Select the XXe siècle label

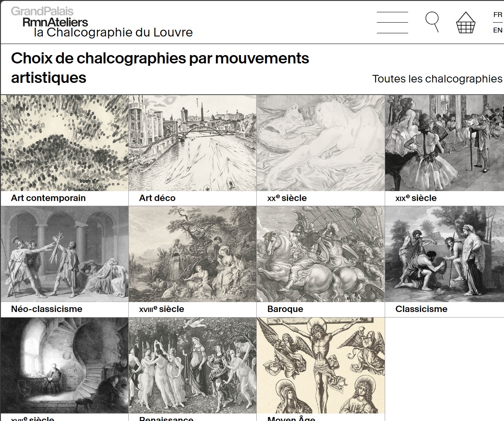(287, 198)
